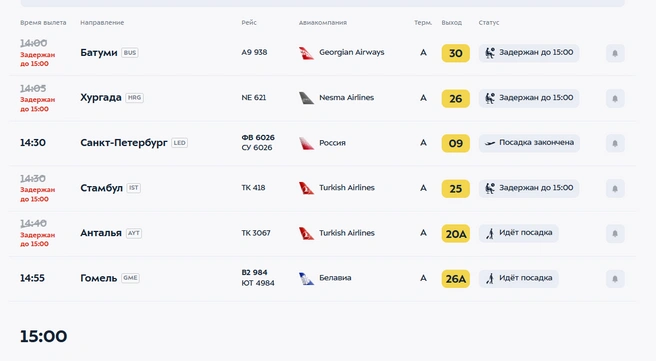Open the Санкт-Петербург flight details

[x=124, y=143]
